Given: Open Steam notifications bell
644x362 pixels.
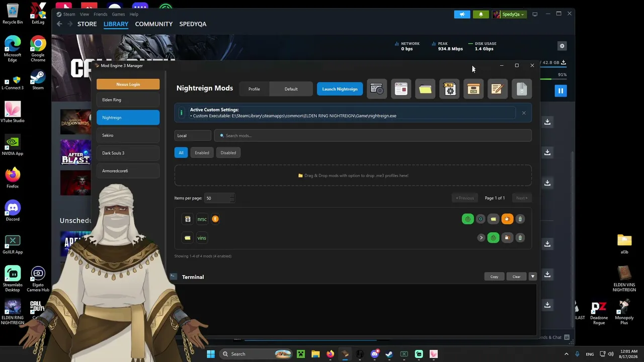Looking at the screenshot, I should point(480,14).
